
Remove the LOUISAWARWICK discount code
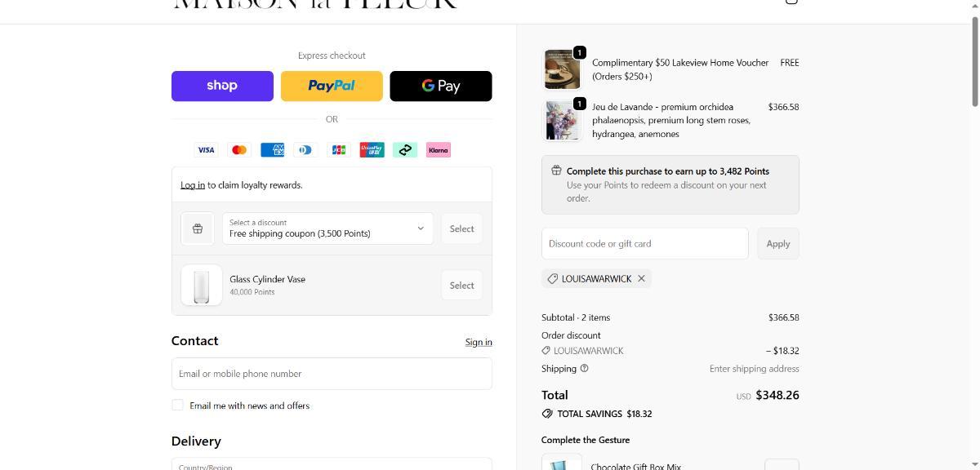point(641,278)
